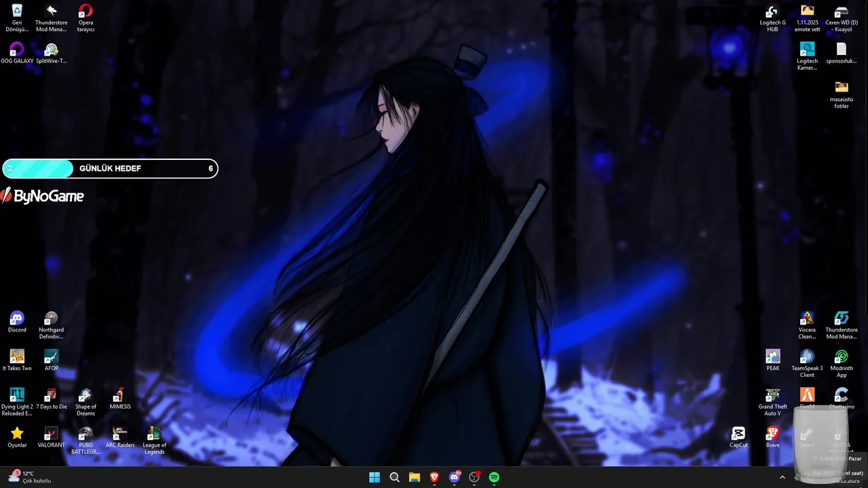The width and height of the screenshot is (868, 488).
Task: Open the masaüstü fotiler folder
Action: 842,95
